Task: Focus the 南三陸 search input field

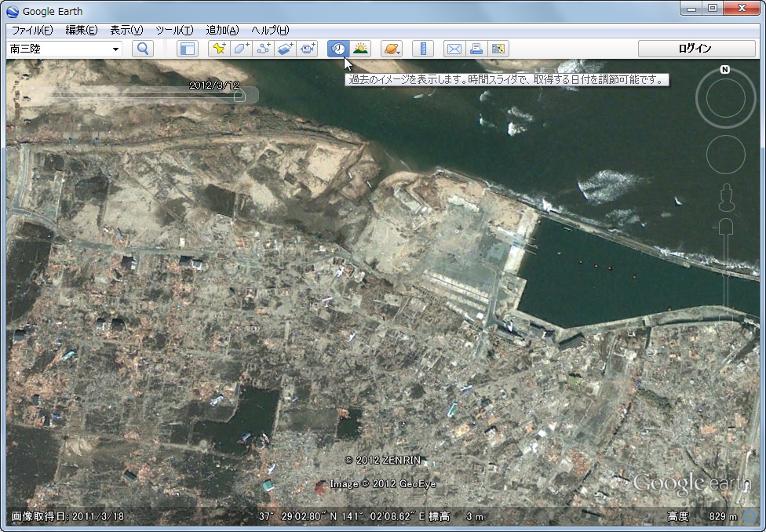Action: (59, 49)
